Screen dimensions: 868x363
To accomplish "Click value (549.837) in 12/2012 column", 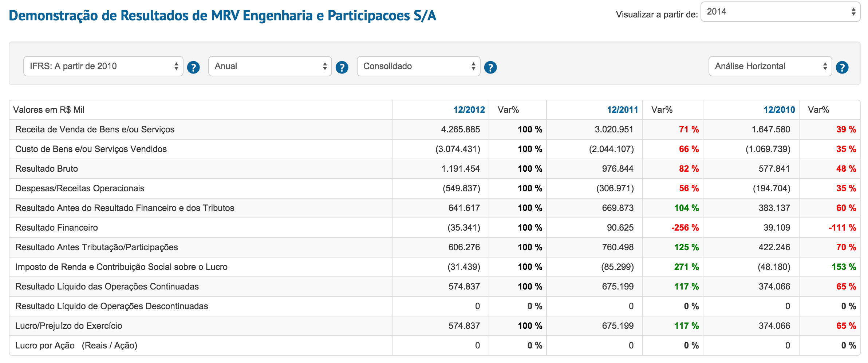I will [x=461, y=188].
